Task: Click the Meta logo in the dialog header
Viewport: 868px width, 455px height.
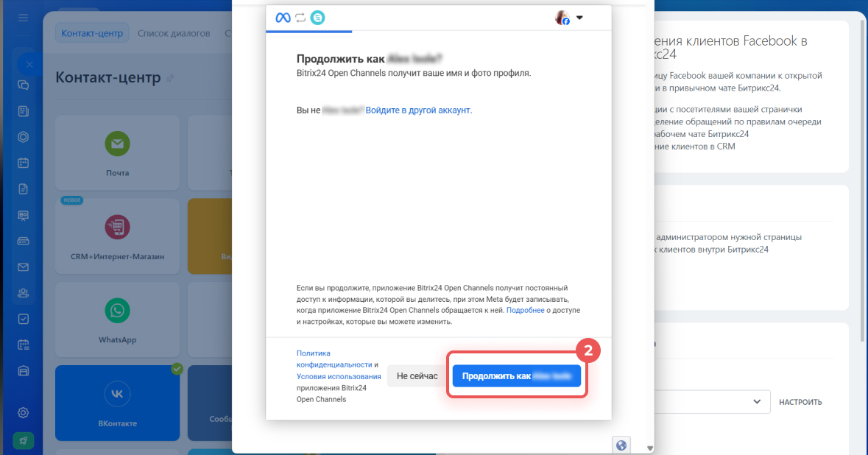Action: [x=283, y=18]
